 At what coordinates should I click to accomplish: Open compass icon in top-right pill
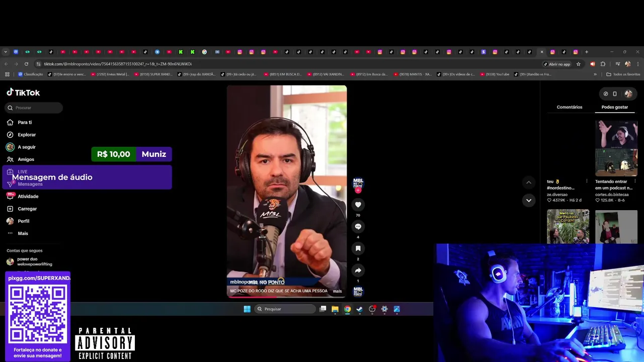click(606, 94)
